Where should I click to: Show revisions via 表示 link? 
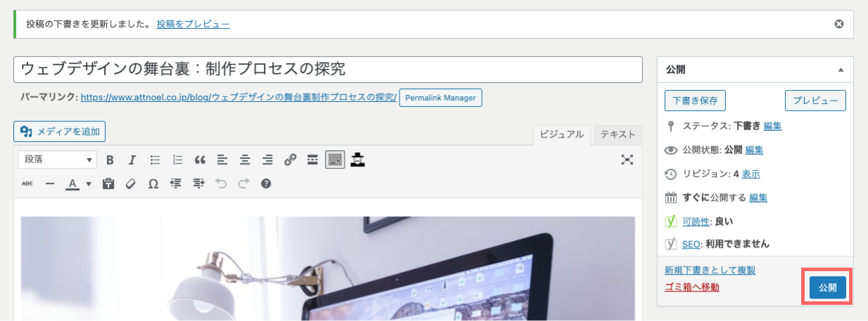(x=751, y=174)
